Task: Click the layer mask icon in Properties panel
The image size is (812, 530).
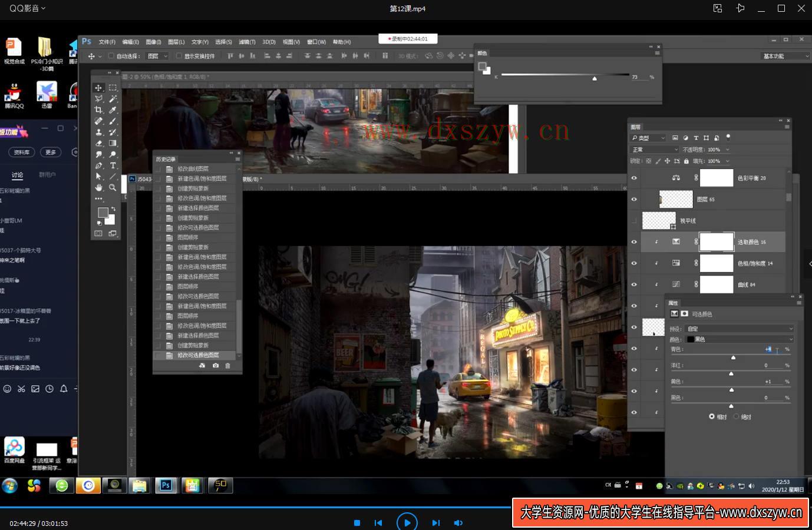Action: click(x=684, y=314)
